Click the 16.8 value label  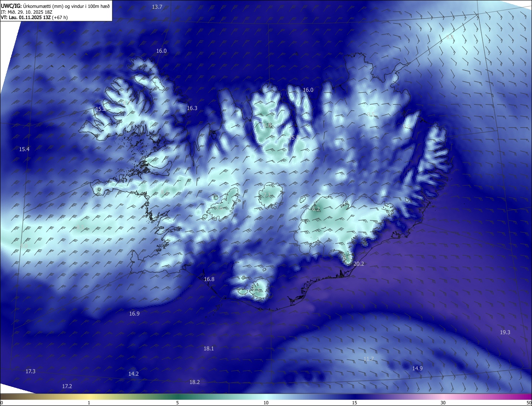pyautogui.click(x=209, y=279)
